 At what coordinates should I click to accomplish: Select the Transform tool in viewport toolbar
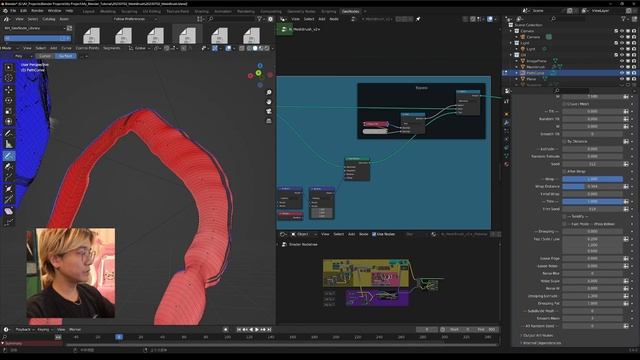pyautogui.click(x=9, y=122)
